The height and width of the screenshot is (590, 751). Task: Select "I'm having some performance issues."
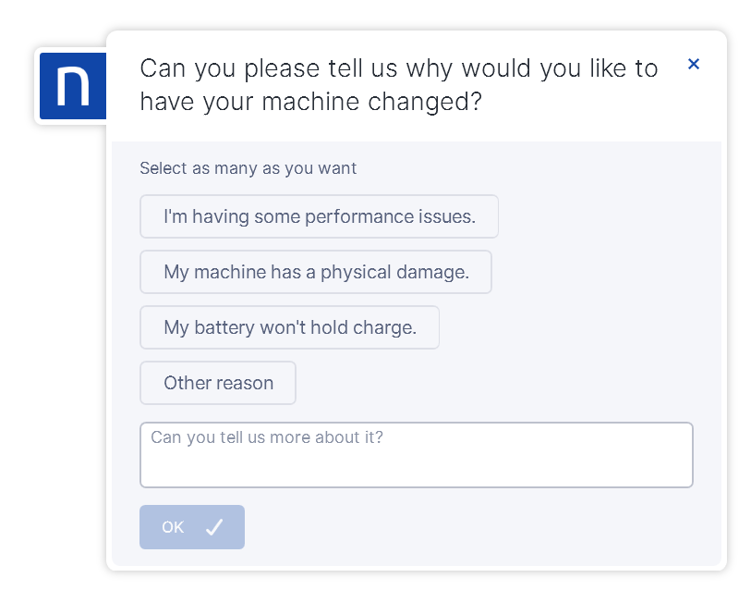point(319,216)
